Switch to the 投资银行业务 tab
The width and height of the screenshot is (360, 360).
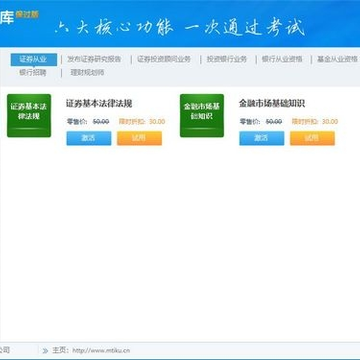(227, 60)
